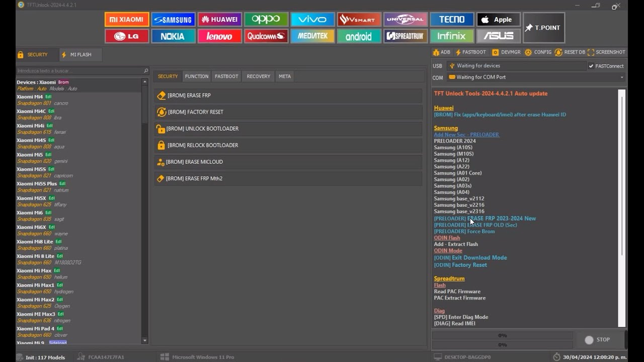This screenshot has width=644, height=362.
Task: Run [BROM] FACTORY RESET
Action: click(288, 112)
